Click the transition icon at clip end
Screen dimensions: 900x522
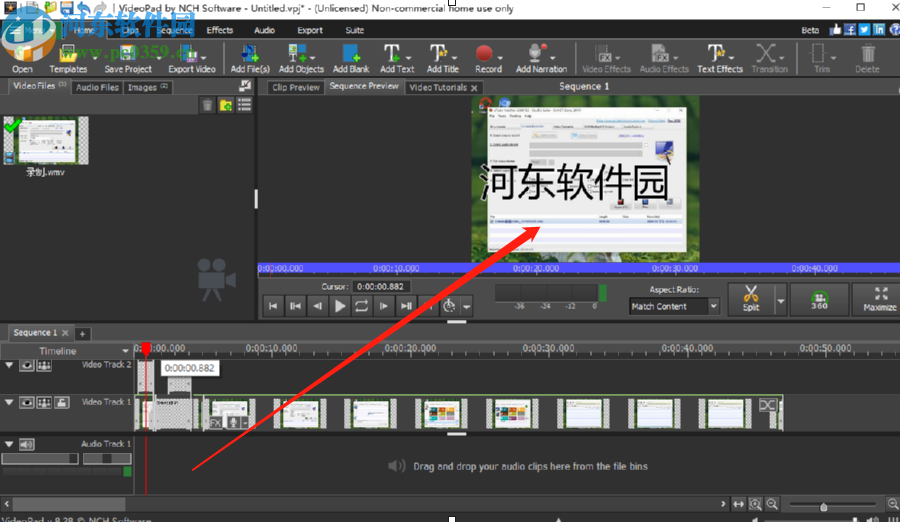[x=767, y=405]
